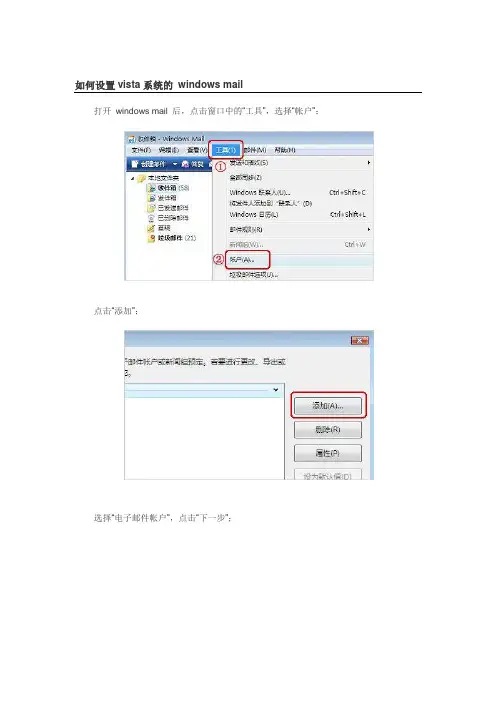Click the Add (添加) button
The image size is (496, 702).
[328, 406]
